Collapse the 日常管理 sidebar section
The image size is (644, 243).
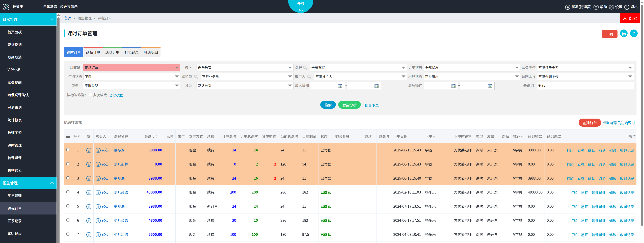click(28, 19)
